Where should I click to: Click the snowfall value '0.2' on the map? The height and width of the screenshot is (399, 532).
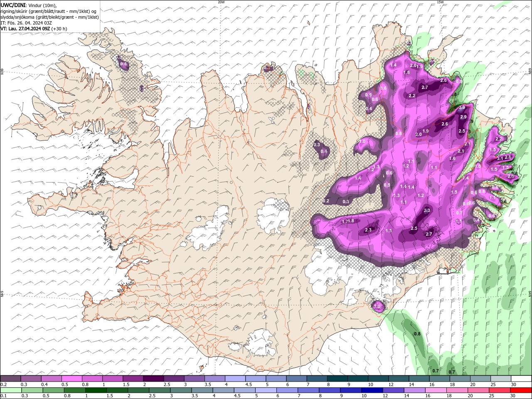(326, 201)
